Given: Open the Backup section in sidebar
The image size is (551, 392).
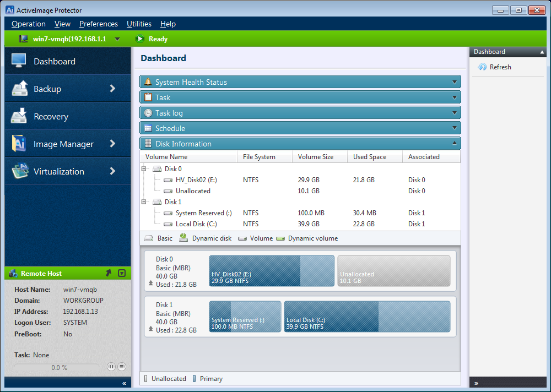Looking at the screenshot, I should (x=67, y=89).
